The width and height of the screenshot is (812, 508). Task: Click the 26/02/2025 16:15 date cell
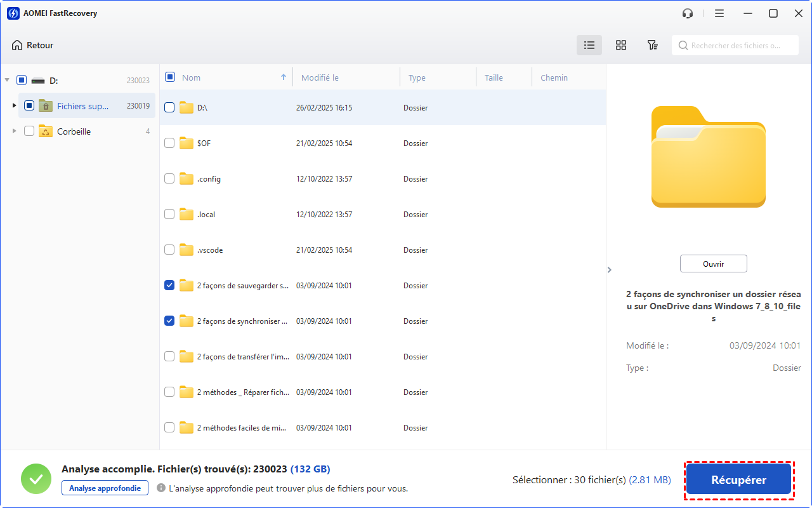[324, 108]
